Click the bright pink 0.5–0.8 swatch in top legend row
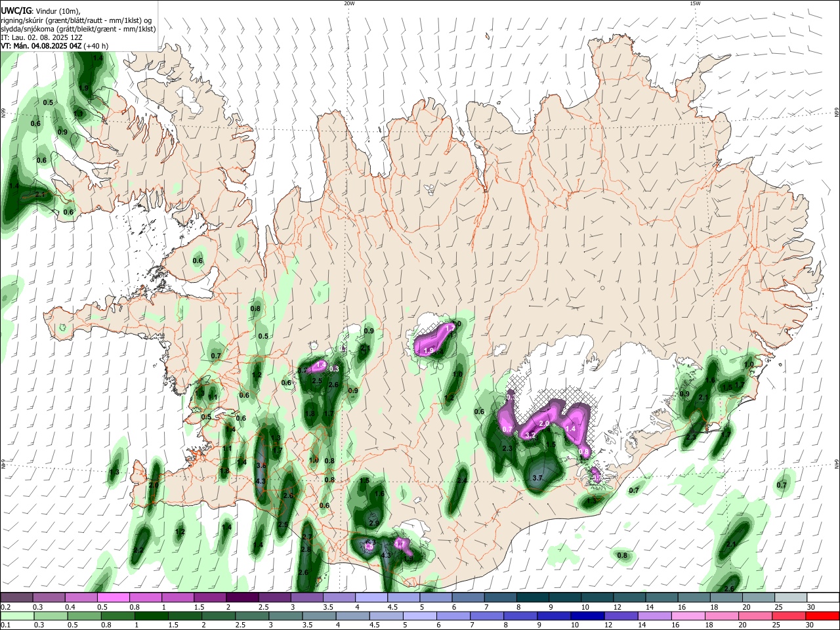This screenshot has height=630, width=840. pos(113,598)
